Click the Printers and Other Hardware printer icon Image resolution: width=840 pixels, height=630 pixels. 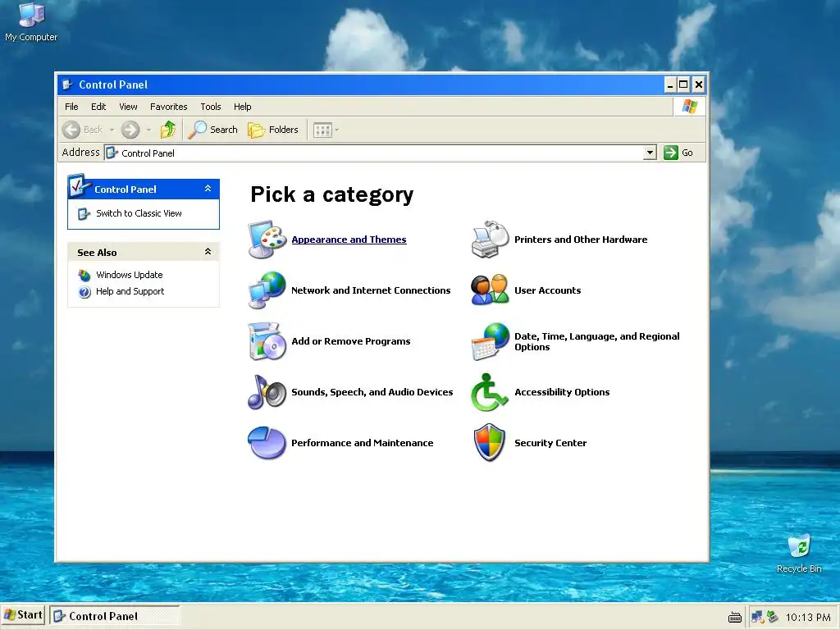[x=490, y=239]
